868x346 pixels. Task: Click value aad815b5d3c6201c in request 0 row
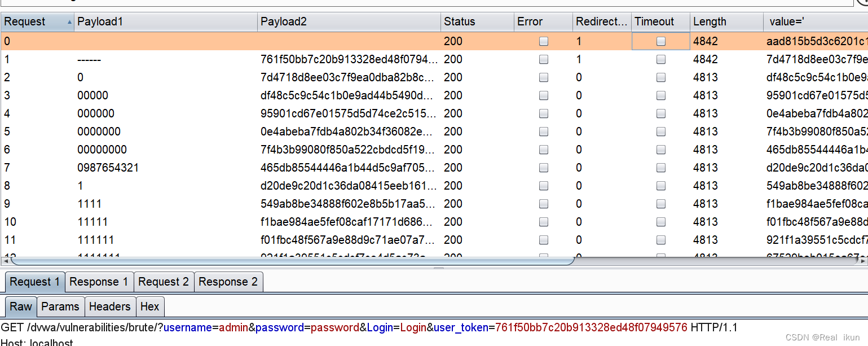tap(817, 41)
